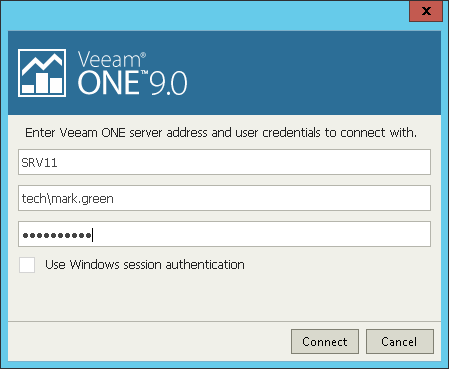Enable Use Windows session authentication checkbox
This screenshot has width=449, height=369.
[27, 265]
